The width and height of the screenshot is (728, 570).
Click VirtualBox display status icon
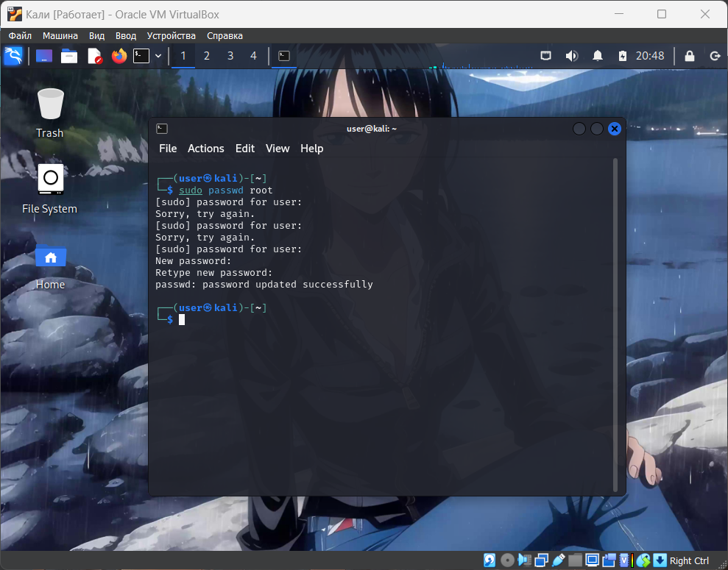tap(592, 560)
